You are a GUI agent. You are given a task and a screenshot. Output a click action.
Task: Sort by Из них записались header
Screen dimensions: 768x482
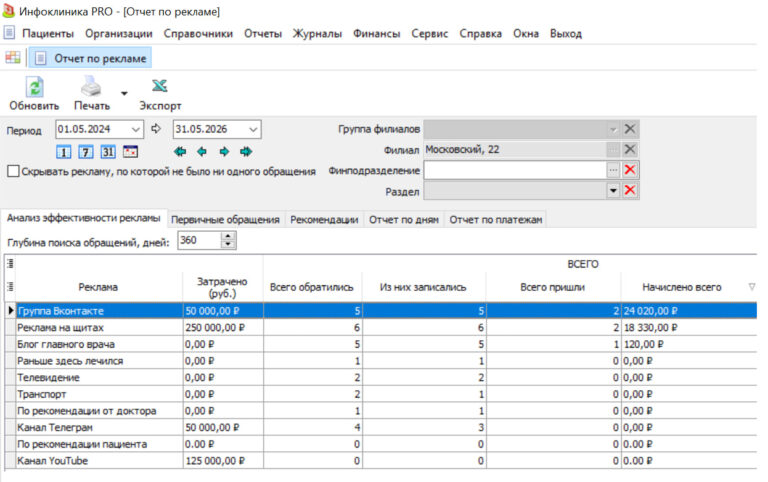423,287
